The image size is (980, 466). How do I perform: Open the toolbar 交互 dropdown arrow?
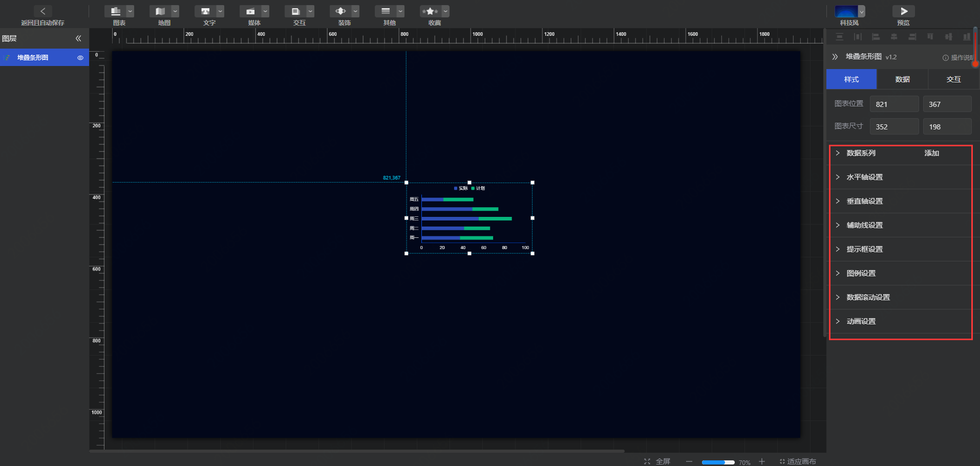point(310,11)
